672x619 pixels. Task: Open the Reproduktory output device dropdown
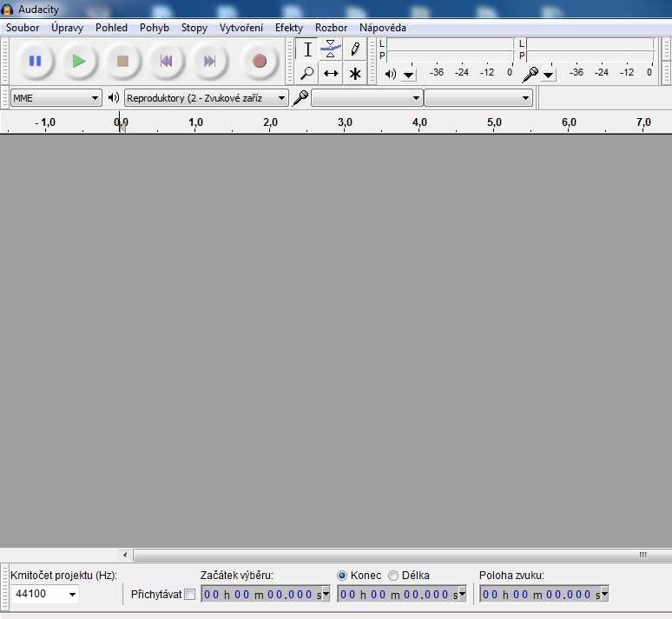(207, 98)
